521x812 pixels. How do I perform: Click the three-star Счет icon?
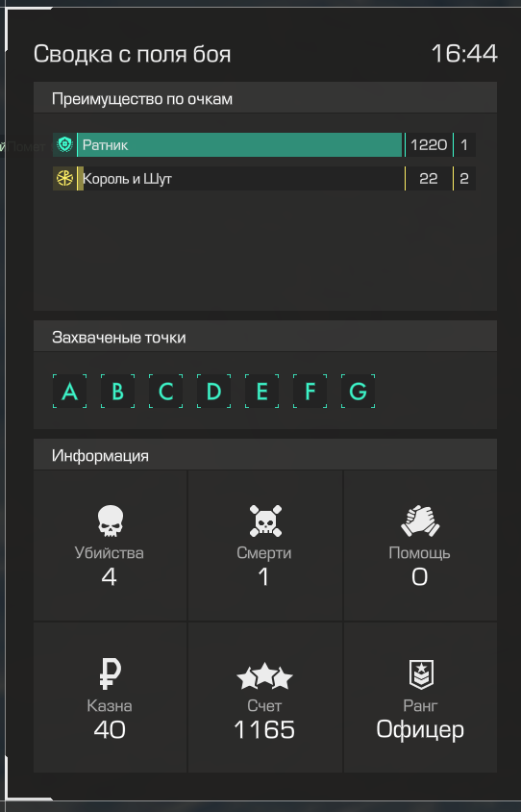tap(265, 675)
